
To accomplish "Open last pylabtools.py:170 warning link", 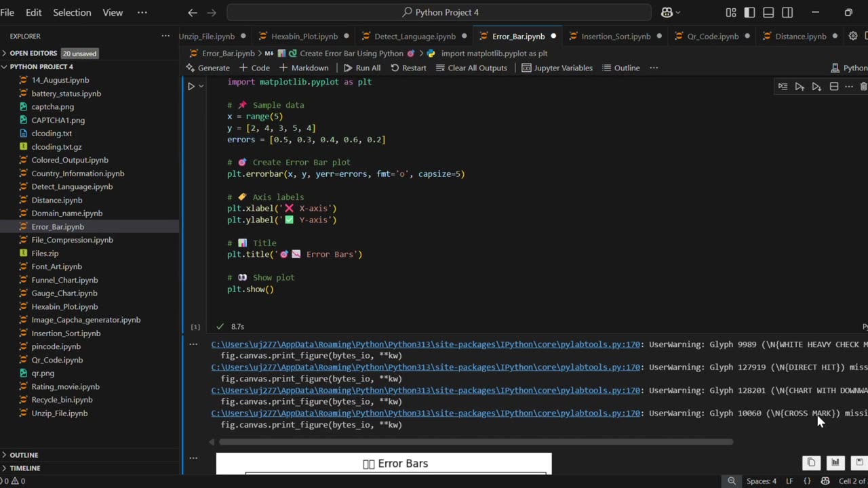I will [425, 413].
